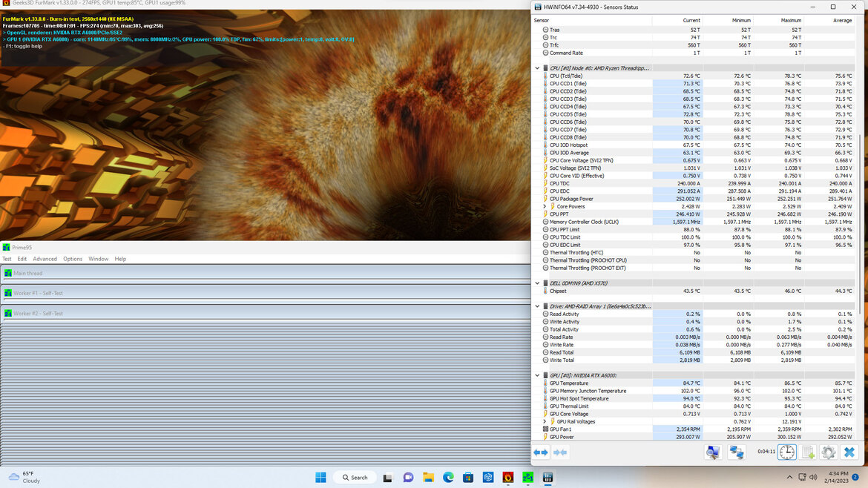Open the Test menu in Prime95

coord(7,259)
